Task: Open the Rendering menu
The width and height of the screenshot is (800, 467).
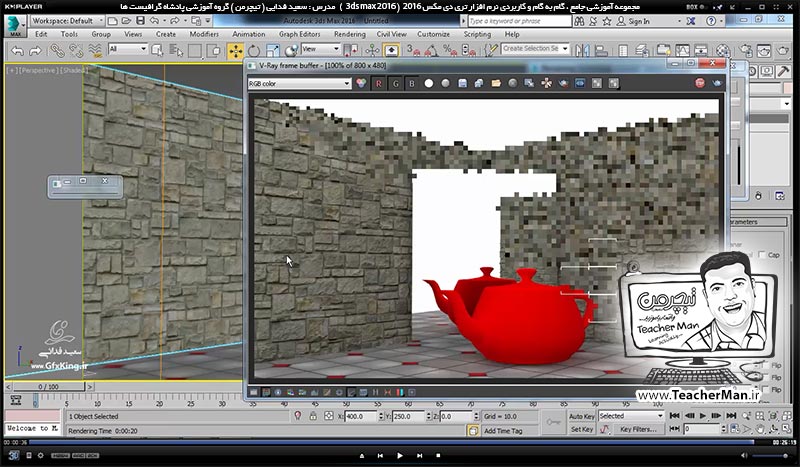Action: [x=349, y=34]
